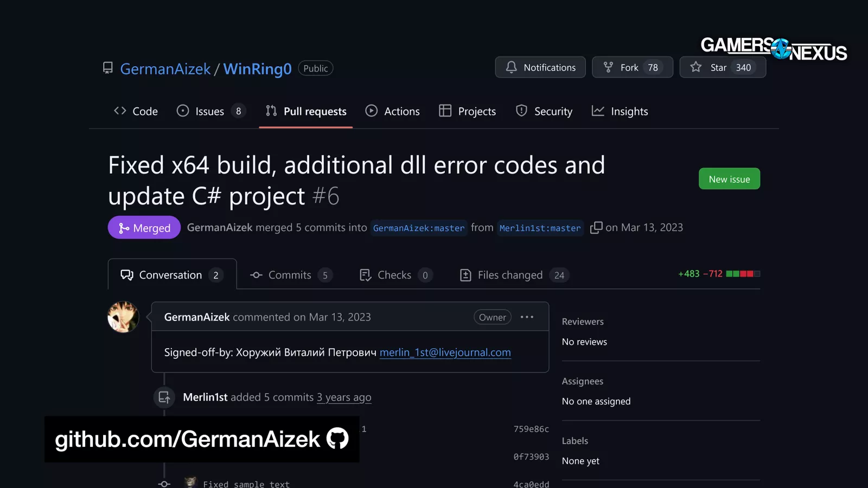Click the diffstat color bar squares

click(743, 274)
